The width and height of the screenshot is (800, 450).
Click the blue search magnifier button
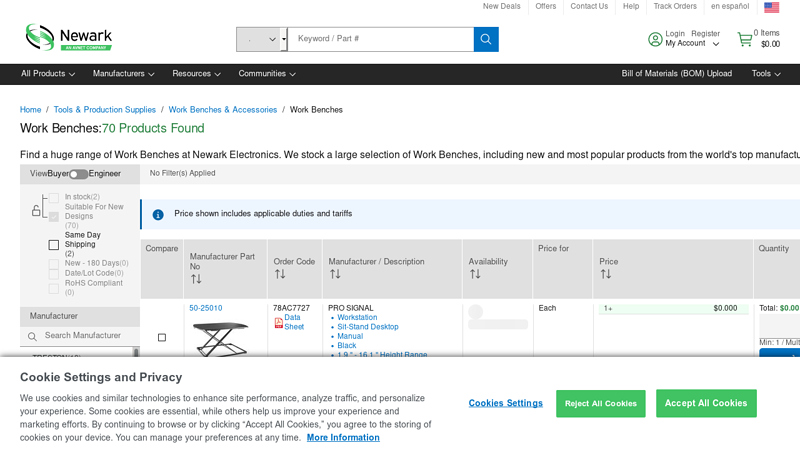[486, 39]
